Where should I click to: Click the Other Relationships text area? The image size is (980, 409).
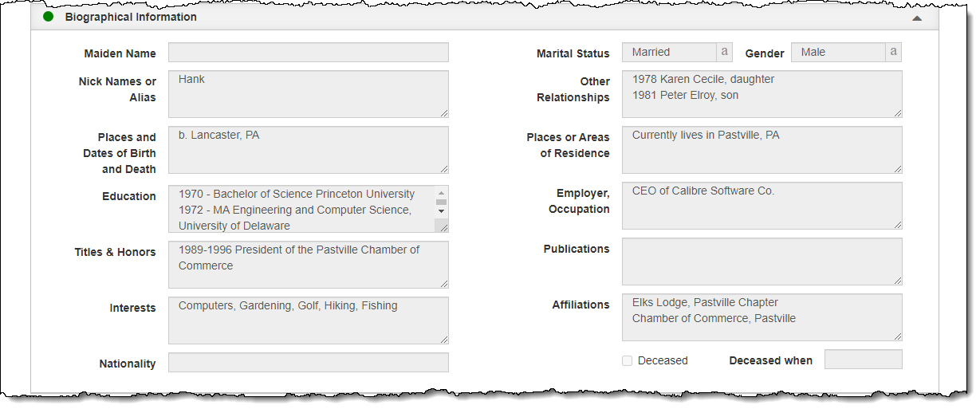(762, 94)
